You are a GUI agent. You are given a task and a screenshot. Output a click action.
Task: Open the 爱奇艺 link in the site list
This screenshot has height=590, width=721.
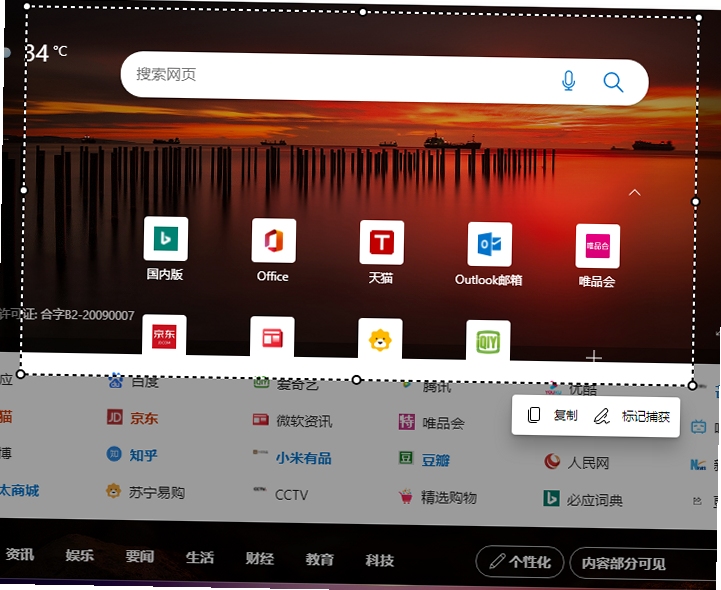(x=298, y=384)
